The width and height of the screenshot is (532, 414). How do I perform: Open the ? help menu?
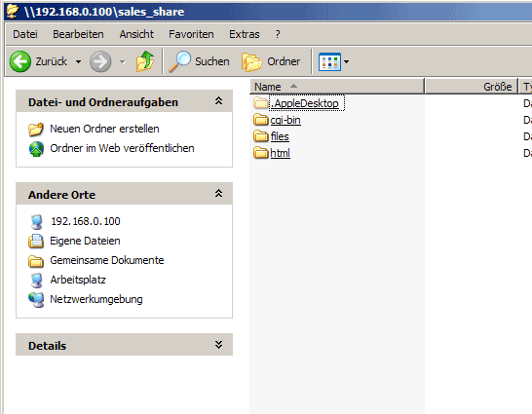278,34
